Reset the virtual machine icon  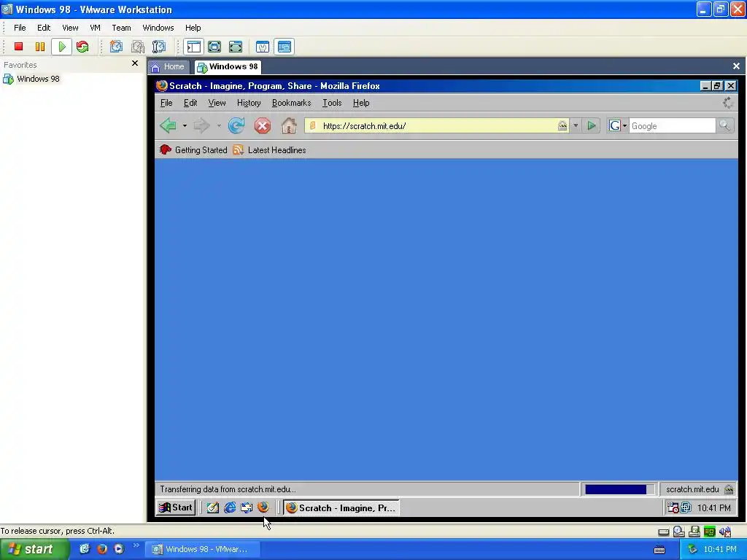click(x=82, y=47)
